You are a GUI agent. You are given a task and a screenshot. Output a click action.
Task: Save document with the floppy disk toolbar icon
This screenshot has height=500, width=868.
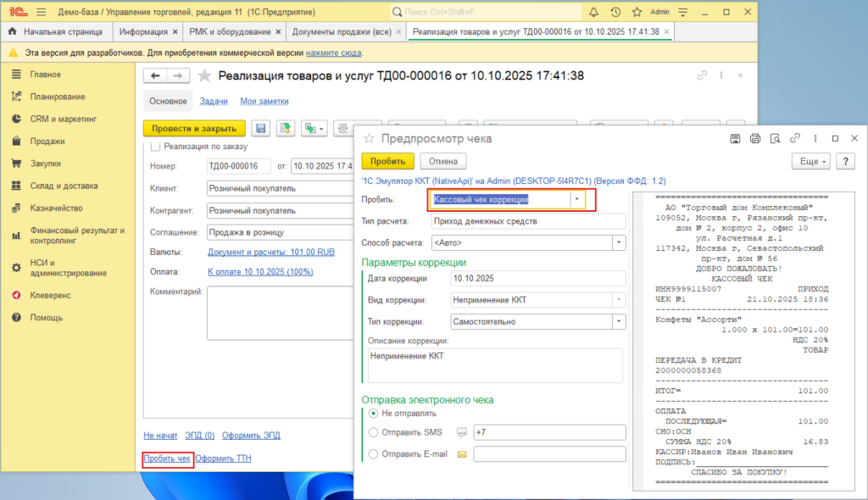pyautogui.click(x=262, y=128)
